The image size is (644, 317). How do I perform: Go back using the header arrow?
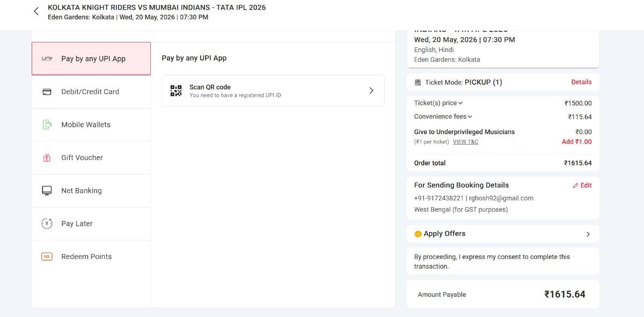(36, 11)
